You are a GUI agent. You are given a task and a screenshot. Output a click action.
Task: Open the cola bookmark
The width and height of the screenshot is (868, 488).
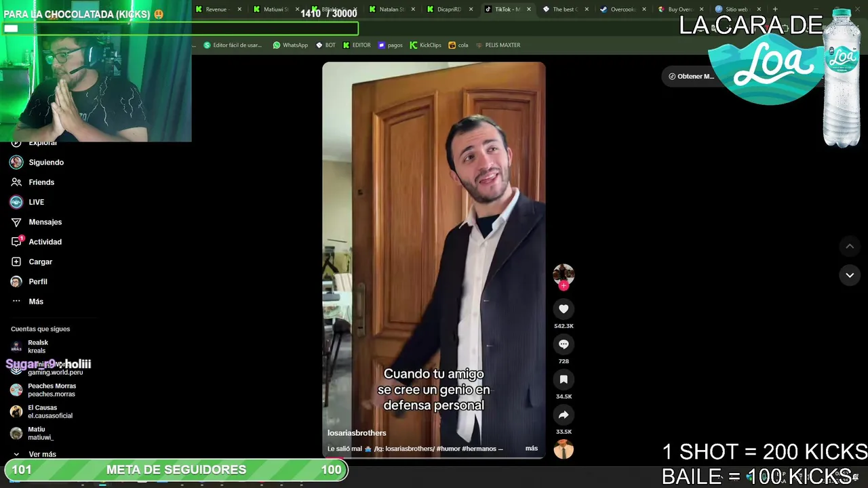[458, 45]
